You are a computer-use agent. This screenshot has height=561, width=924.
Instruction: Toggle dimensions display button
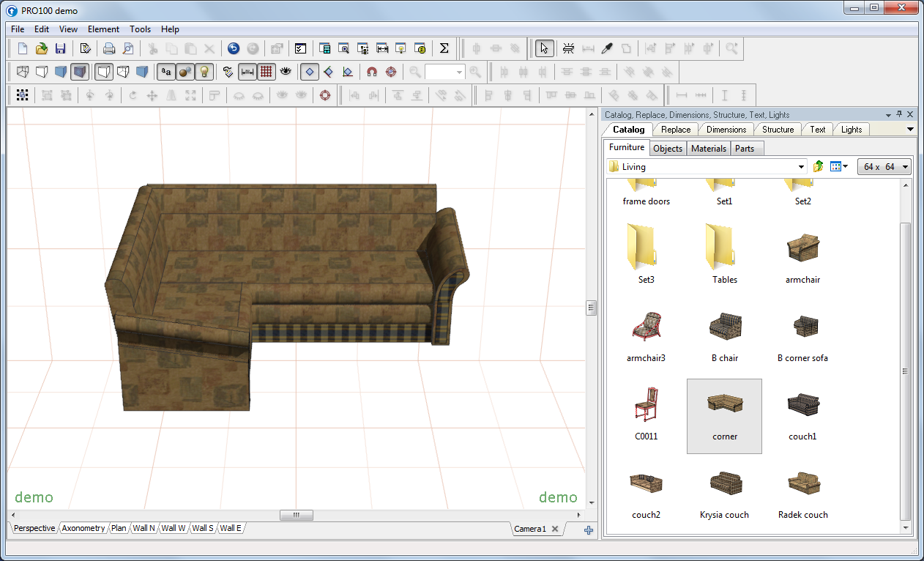247,72
